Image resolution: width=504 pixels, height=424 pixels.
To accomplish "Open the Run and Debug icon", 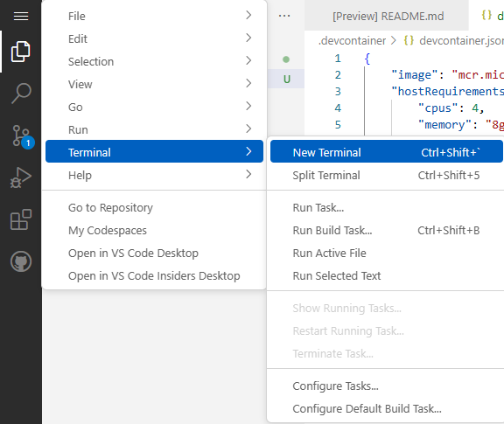I will pos(21,177).
